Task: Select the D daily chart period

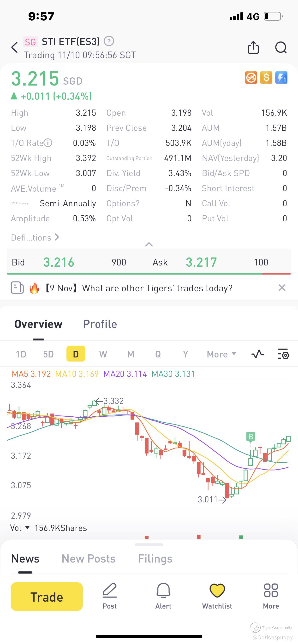Action: tap(76, 354)
